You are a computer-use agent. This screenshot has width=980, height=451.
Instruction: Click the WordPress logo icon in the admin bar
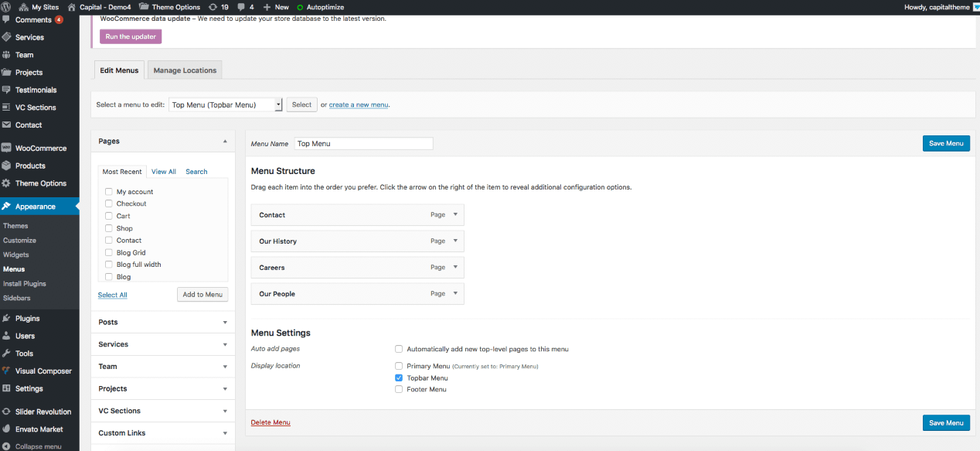pos(9,7)
